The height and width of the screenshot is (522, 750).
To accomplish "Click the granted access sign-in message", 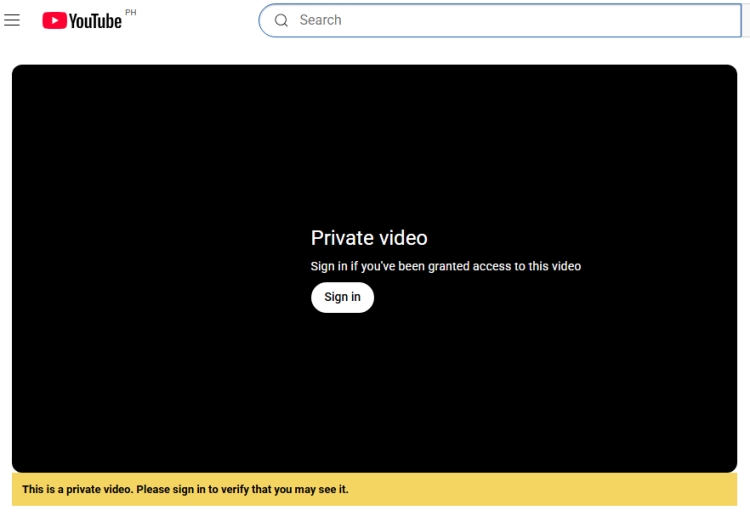I will (445, 266).
